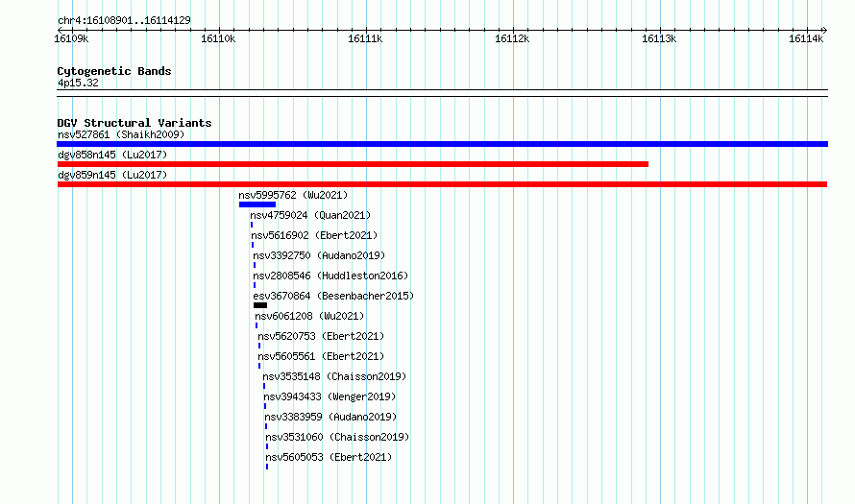Open the DGV Structural Variants track title
Screen dimensions: 855x504
[x=134, y=123]
